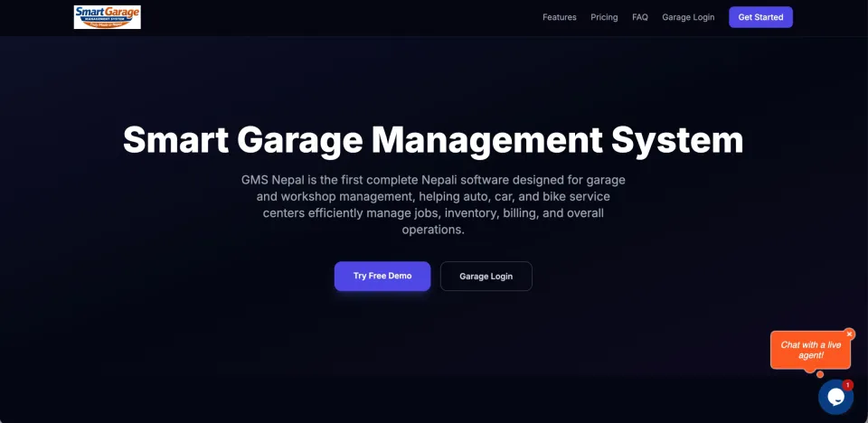This screenshot has height=423, width=868.
Task: Click Garage Login in the top navigation
Action: (x=688, y=17)
